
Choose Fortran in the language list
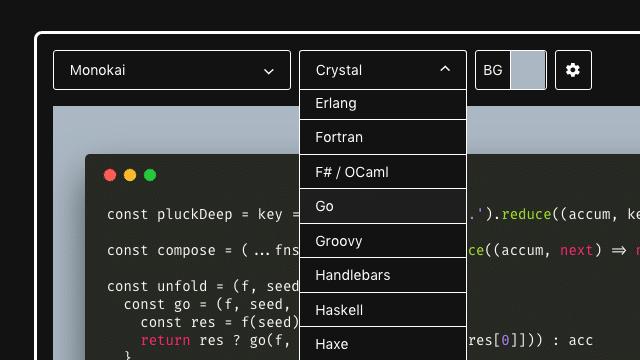coord(383,137)
